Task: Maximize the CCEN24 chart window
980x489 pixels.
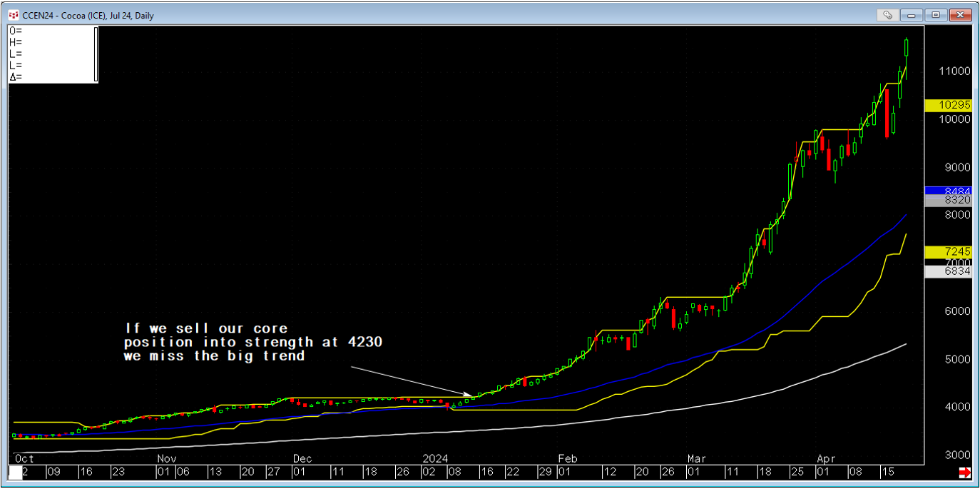Action: coord(936,14)
